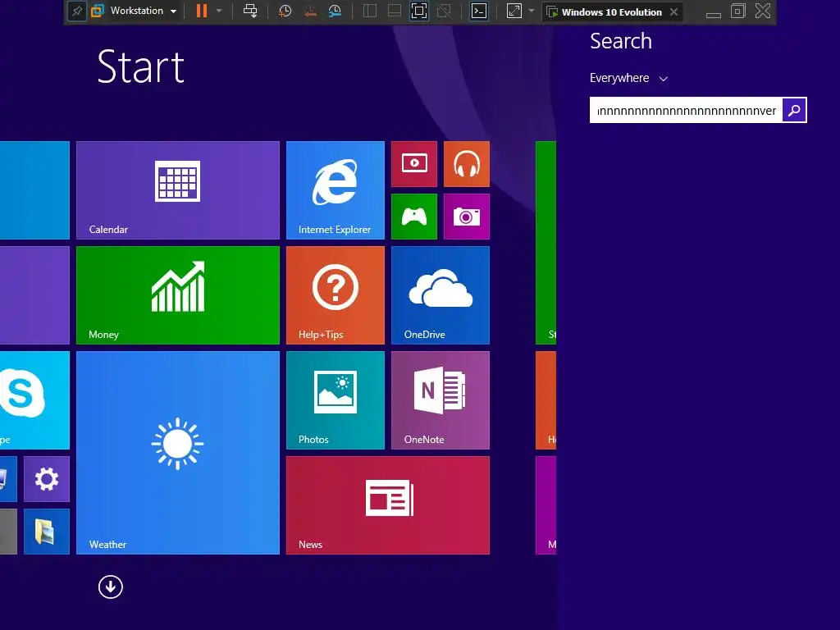Image resolution: width=840 pixels, height=630 pixels.
Task: Revert the virtual machine to its snapshot
Action: 309,11
